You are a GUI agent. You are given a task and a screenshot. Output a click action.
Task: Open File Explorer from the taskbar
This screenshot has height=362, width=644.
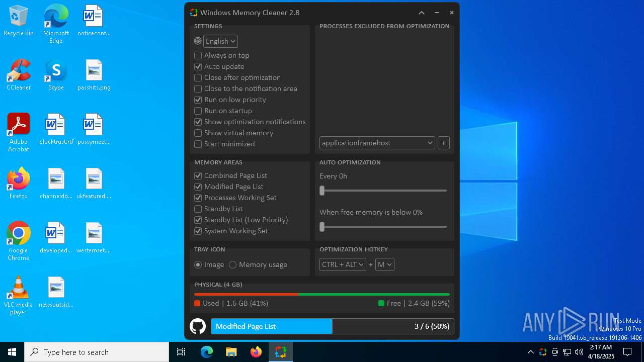click(x=231, y=352)
